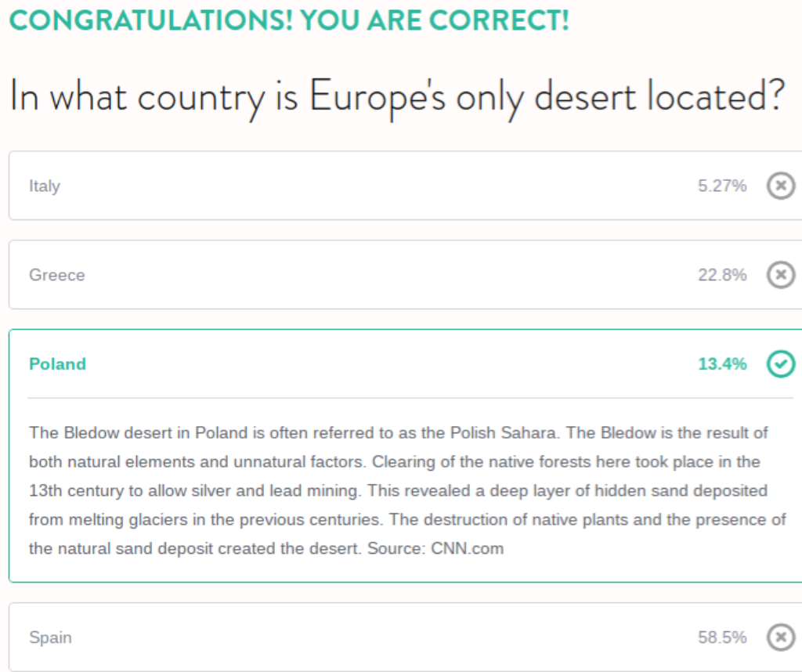Screen dimensions: 802x672
Task: Click the 22.8% result for Greece
Action: pos(722,275)
